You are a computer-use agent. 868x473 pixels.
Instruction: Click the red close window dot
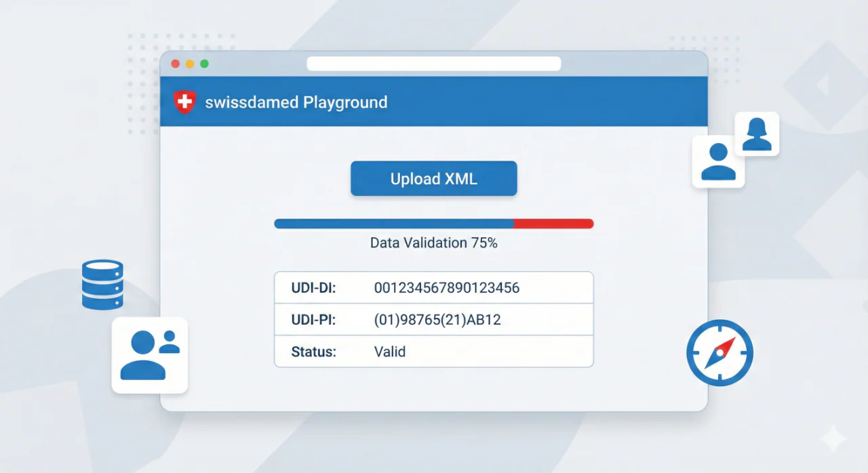(x=175, y=64)
